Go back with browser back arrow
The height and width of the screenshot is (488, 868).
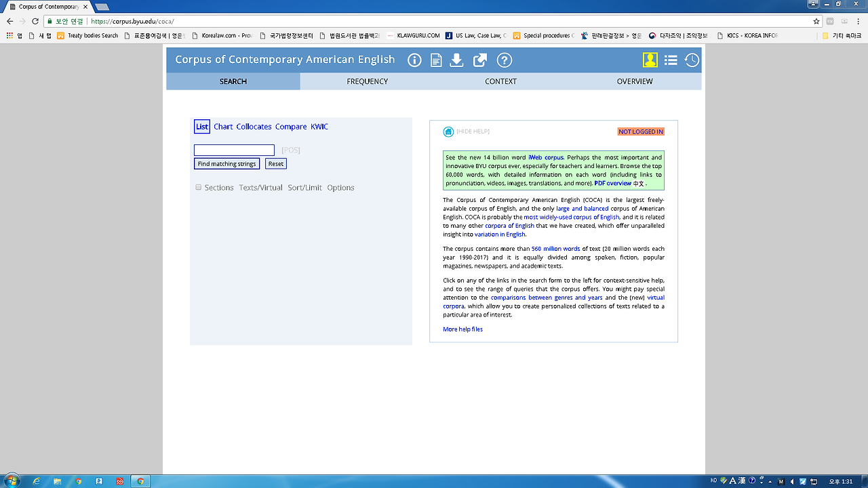[9, 21]
